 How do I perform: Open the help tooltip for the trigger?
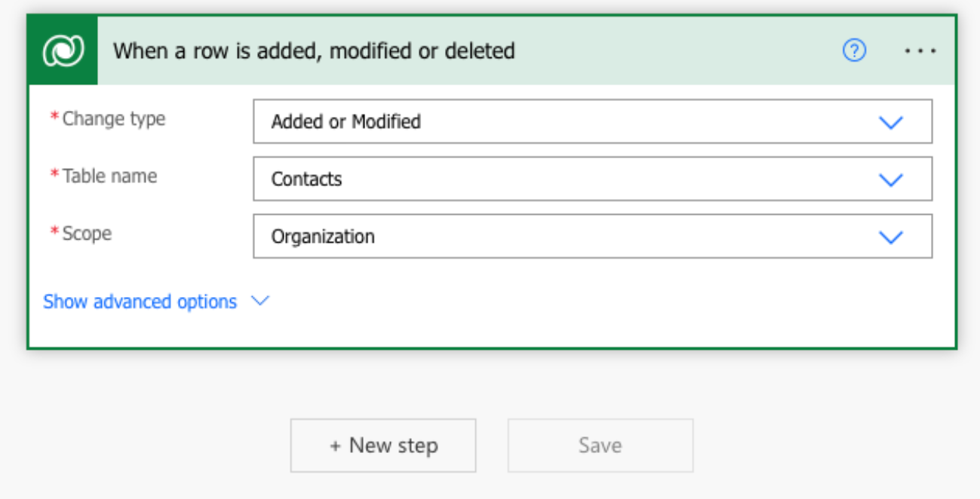[x=855, y=51]
